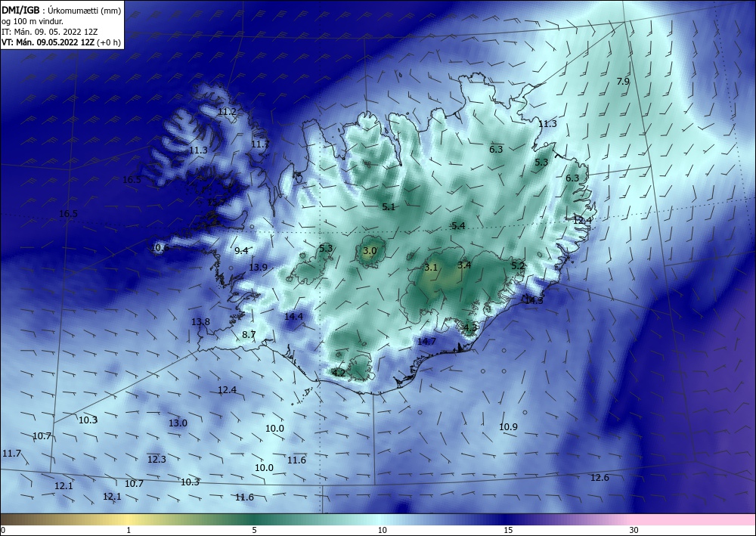Click the 3.0 value over the glacier

[370, 251]
